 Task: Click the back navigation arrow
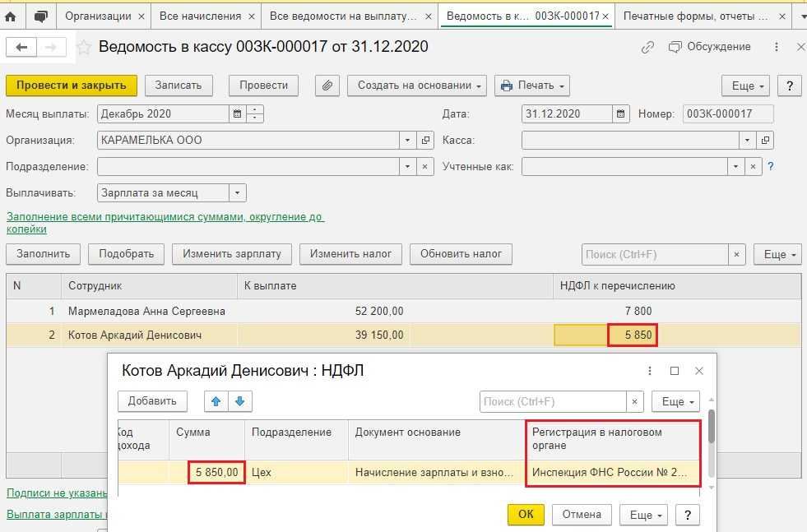(x=21, y=48)
